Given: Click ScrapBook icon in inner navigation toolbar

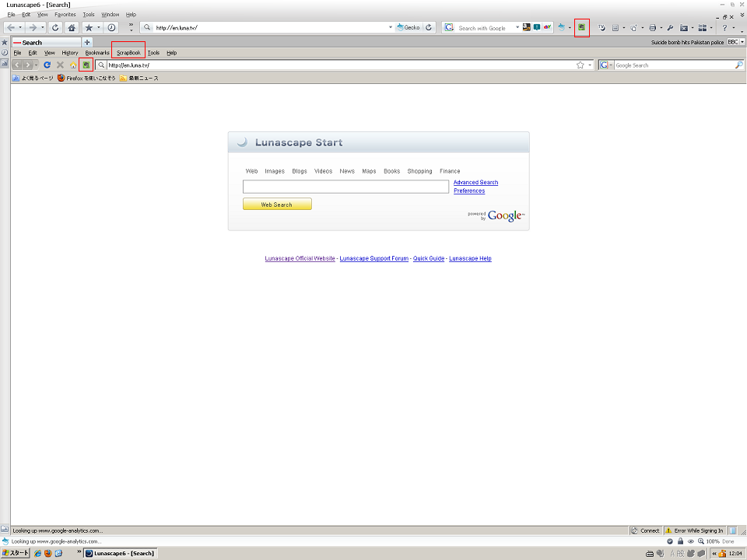Looking at the screenshot, I should [86, 65].
